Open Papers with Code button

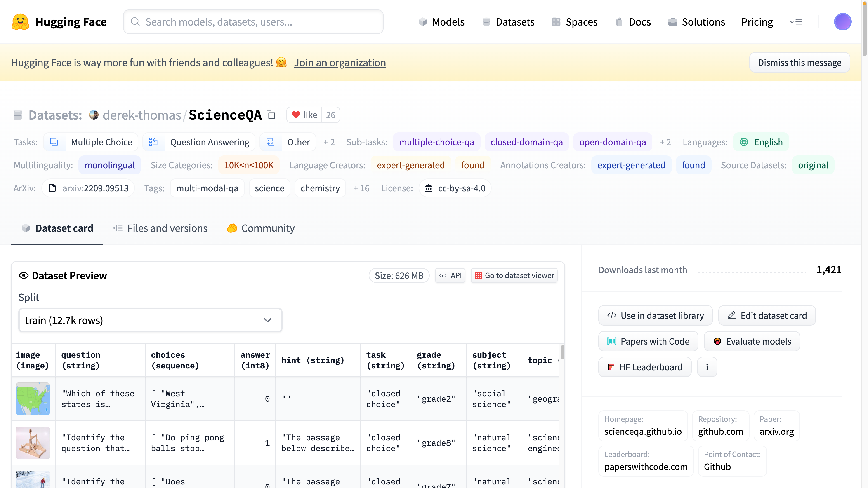click(648, 342)
